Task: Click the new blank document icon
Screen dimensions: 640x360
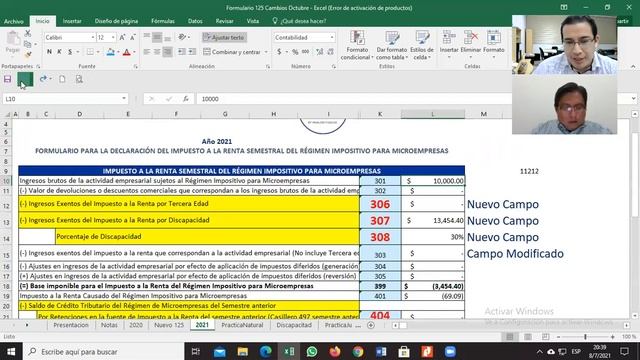Action: [62, 79]
